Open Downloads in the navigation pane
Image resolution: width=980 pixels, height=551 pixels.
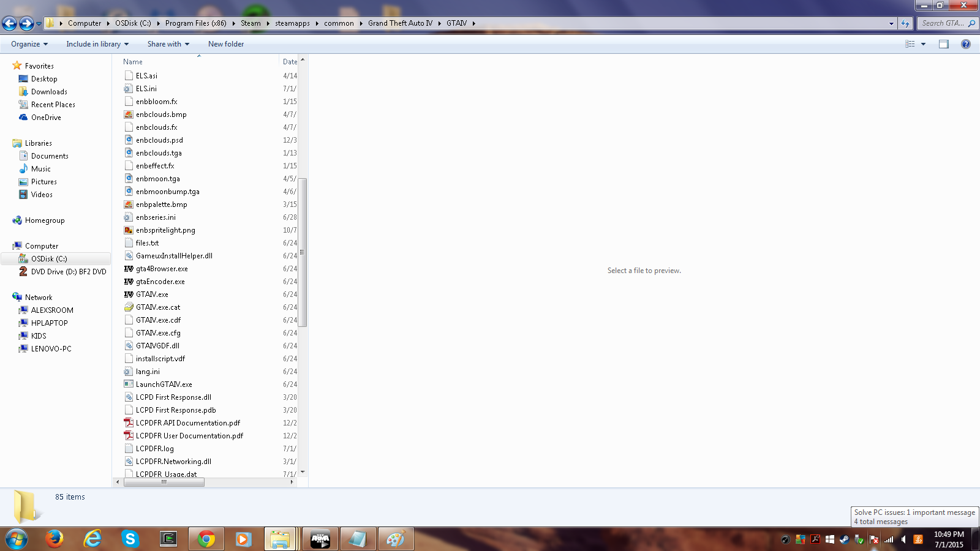click(49, 92)
